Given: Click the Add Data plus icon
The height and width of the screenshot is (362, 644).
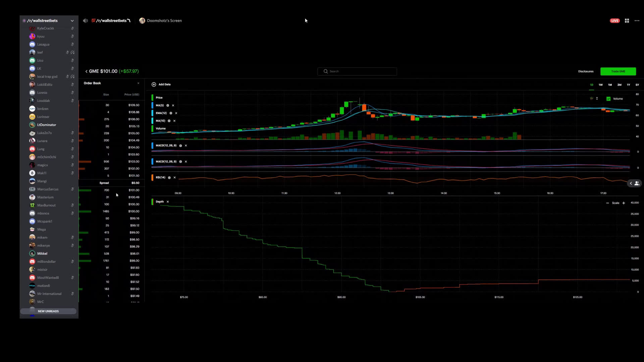Looking at the screenshot, I should [x=154, y=84].
